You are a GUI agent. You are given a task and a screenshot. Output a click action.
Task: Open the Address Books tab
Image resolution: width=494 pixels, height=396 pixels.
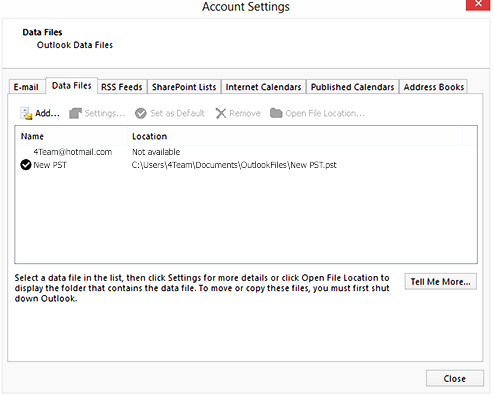click(434, 87)
